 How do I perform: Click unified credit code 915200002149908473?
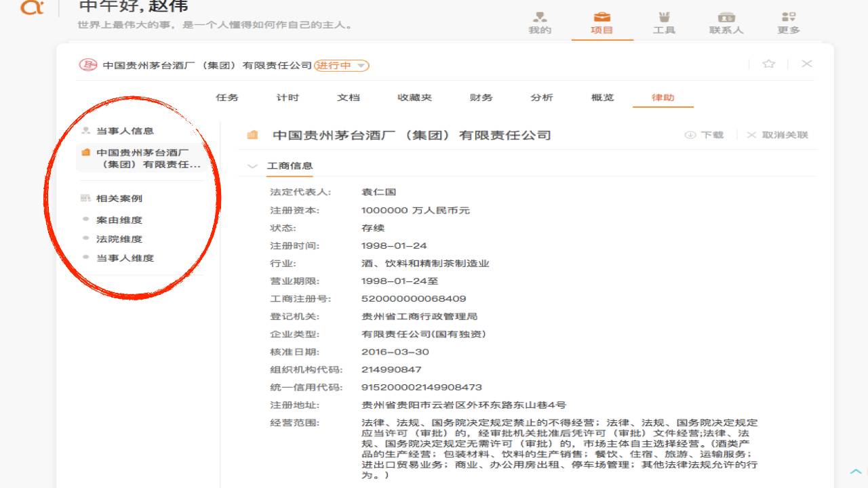(x=422, y=388)
